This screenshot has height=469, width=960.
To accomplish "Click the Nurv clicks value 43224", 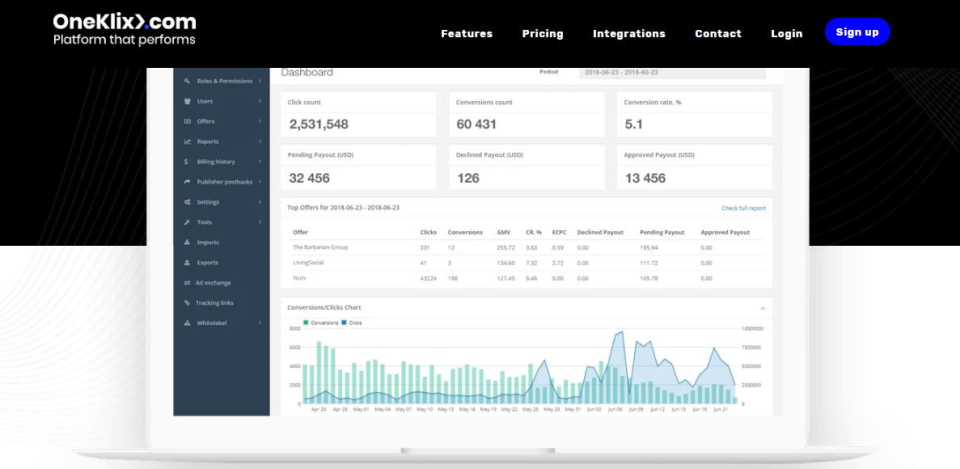I will (429, 278).
